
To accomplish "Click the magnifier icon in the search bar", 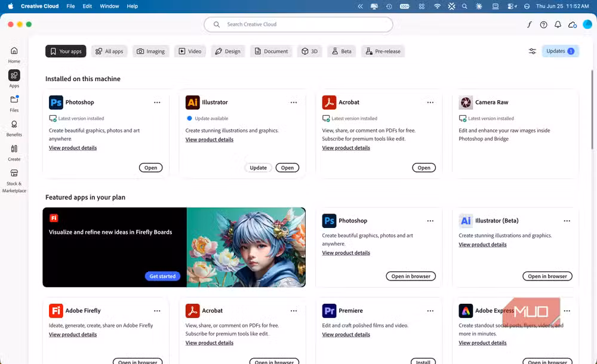I will coord(216,24).
